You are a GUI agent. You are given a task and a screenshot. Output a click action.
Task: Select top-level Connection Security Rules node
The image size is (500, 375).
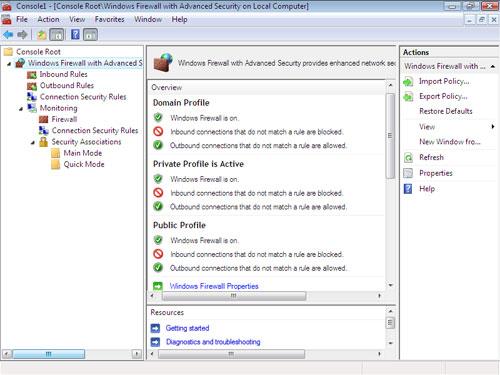83,97
